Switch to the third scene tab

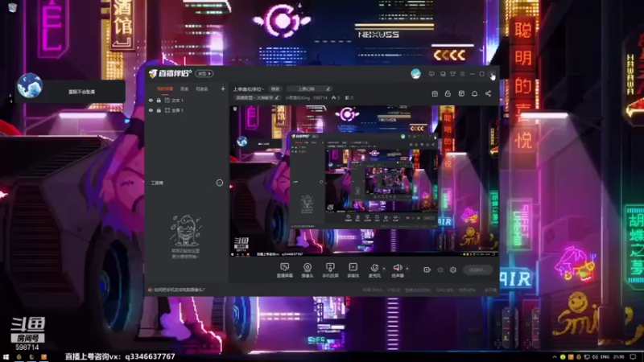201,89
